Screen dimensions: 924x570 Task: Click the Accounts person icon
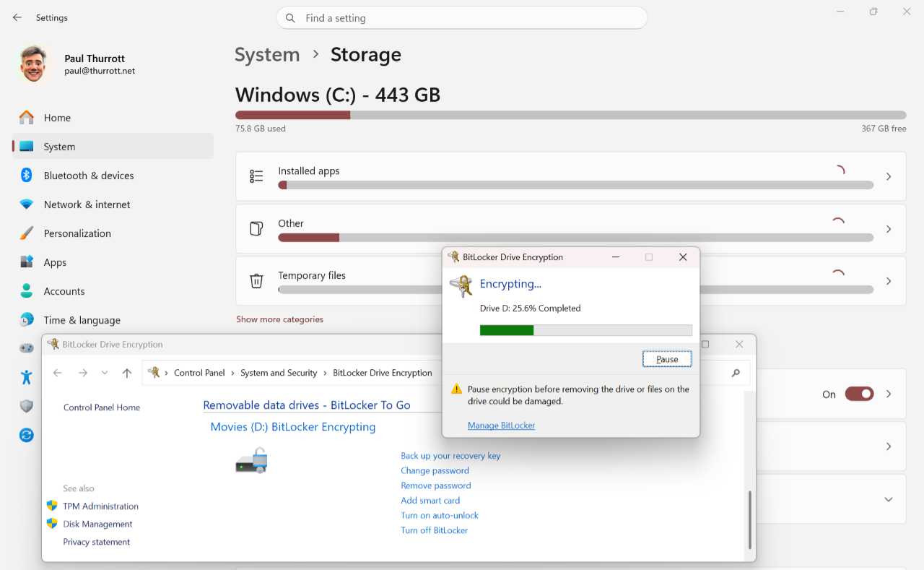coord(27,291)
